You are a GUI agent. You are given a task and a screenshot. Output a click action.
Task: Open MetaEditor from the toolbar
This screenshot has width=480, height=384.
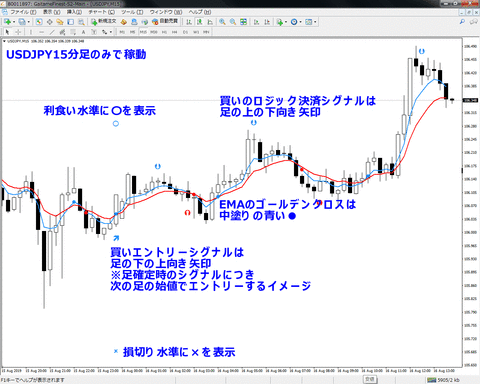click(x=124, y=22)
